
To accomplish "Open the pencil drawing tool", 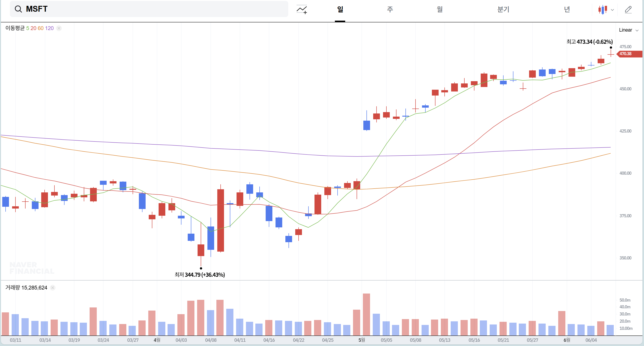I will pyautogui.click(x=628, y=9).
